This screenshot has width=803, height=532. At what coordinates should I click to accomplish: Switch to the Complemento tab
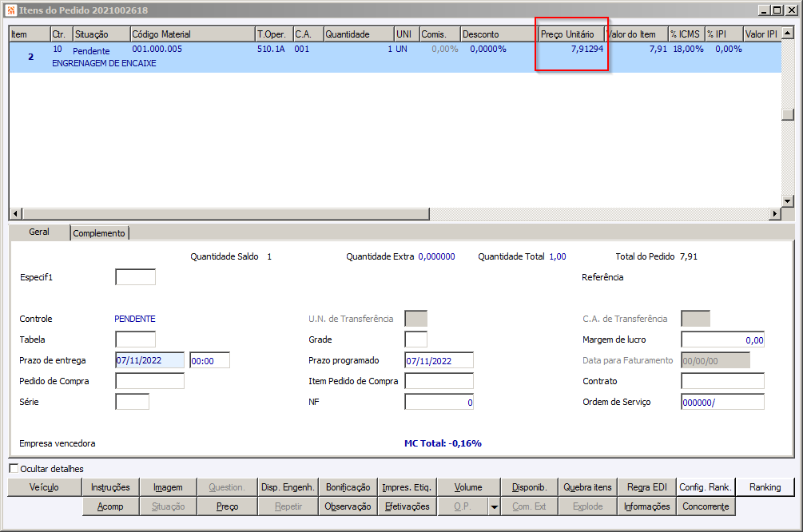point(99,233)
